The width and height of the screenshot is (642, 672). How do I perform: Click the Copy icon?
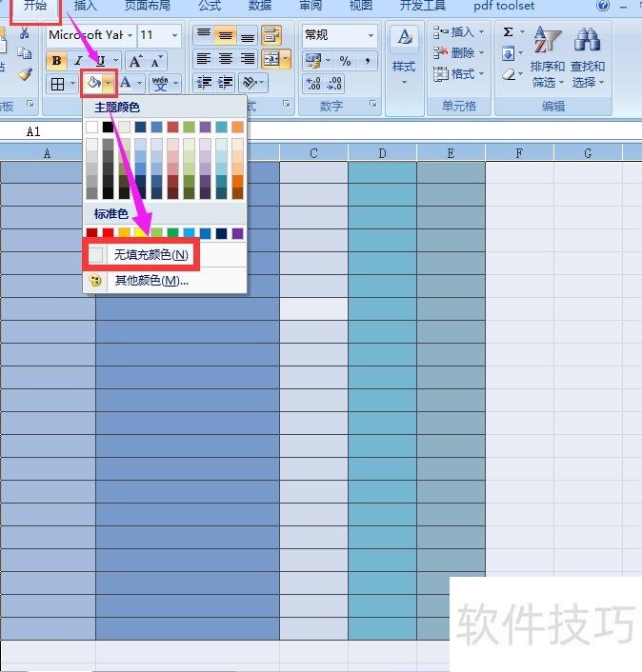coord(25,53)
